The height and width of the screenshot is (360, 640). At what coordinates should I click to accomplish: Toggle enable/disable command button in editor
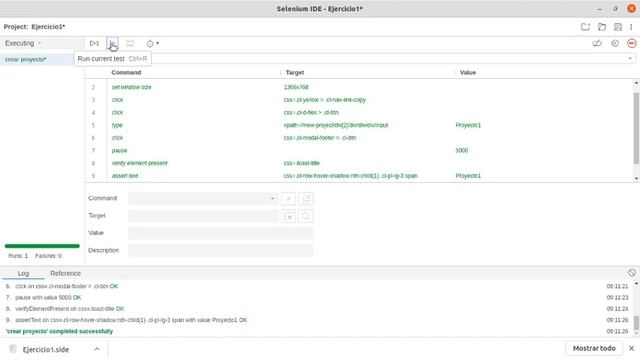[x=289, y=198]
